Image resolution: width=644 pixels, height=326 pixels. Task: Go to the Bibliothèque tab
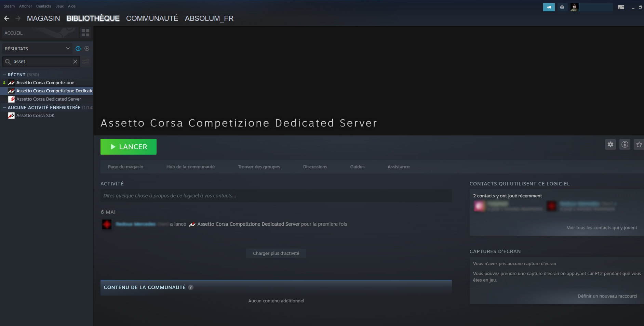coord(93,18)
